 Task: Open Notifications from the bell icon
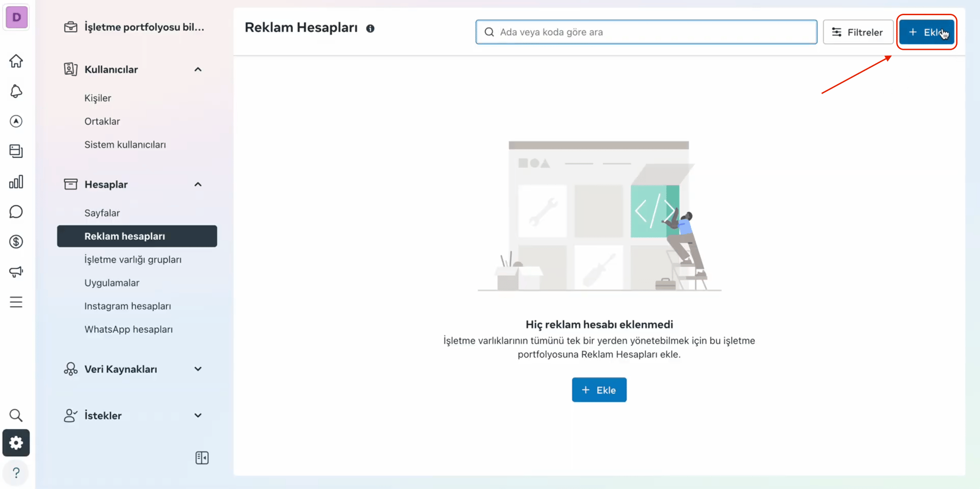(16, 91)
